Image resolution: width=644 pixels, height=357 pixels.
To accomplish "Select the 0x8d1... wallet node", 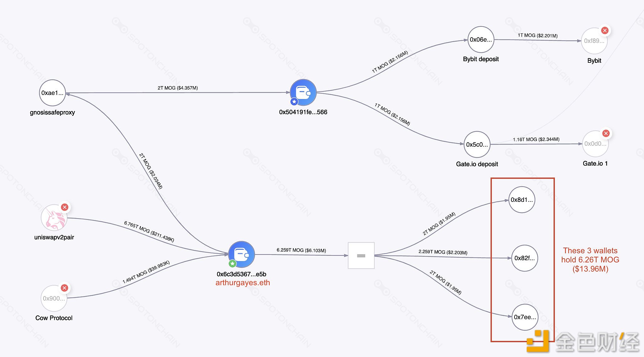I will point(522,200).
